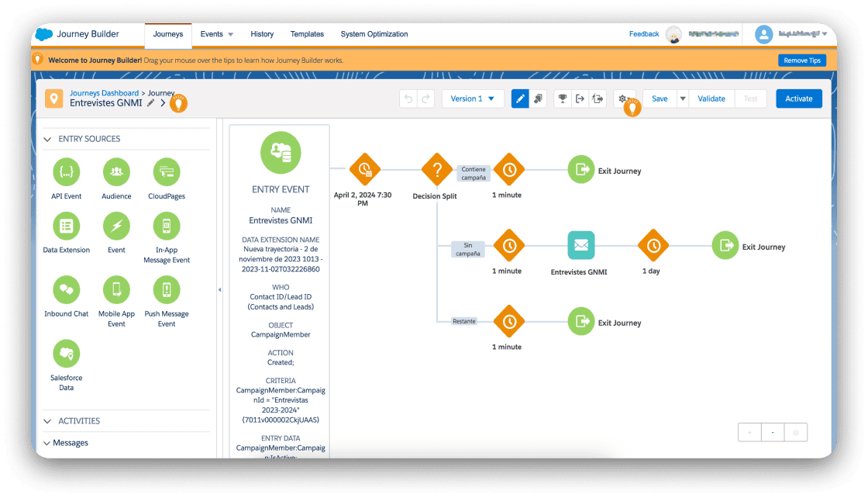The image size is (868, 498).
Task: Open the goal trophy icon
Action: coord(563,99)
